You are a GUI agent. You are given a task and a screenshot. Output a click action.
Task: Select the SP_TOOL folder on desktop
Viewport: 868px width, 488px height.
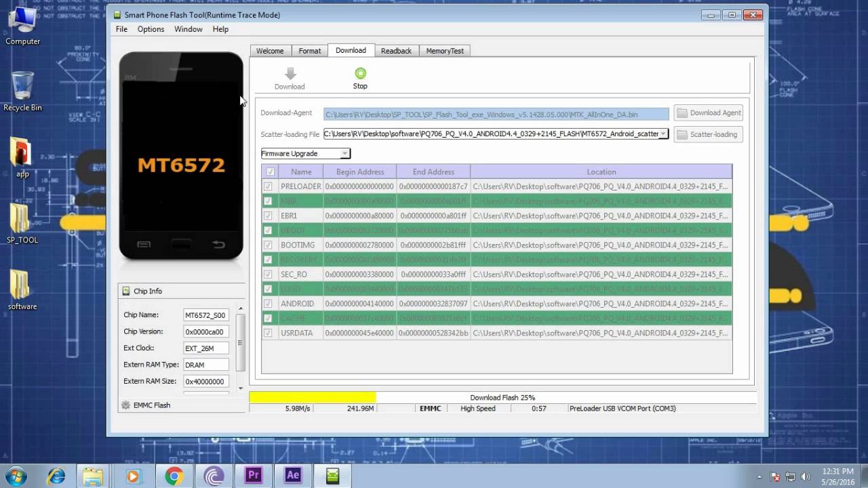click(22, 224)
